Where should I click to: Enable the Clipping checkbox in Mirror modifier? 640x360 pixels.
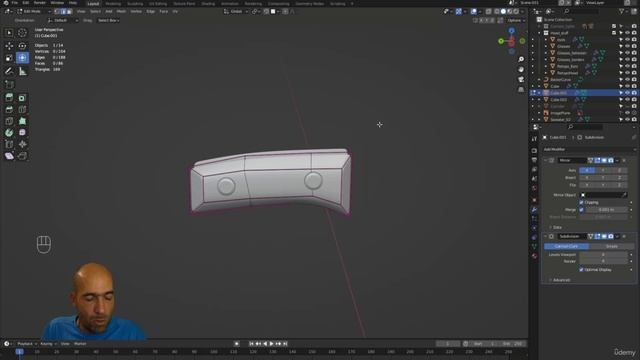point(581,202)
